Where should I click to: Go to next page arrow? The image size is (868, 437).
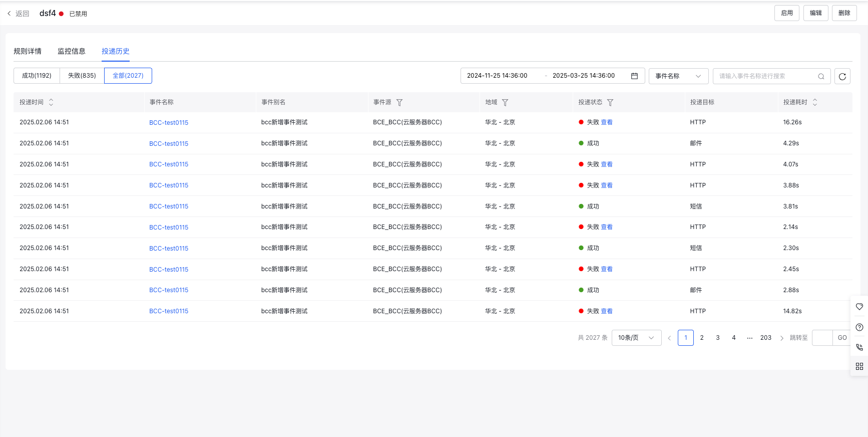[x=782, y=338]
